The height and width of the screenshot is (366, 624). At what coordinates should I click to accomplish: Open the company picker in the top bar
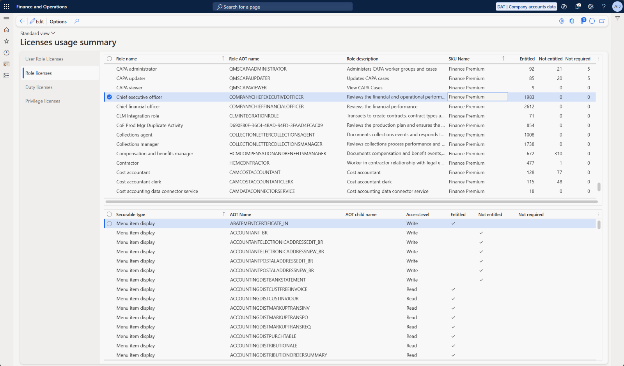[x=526, y=6]
